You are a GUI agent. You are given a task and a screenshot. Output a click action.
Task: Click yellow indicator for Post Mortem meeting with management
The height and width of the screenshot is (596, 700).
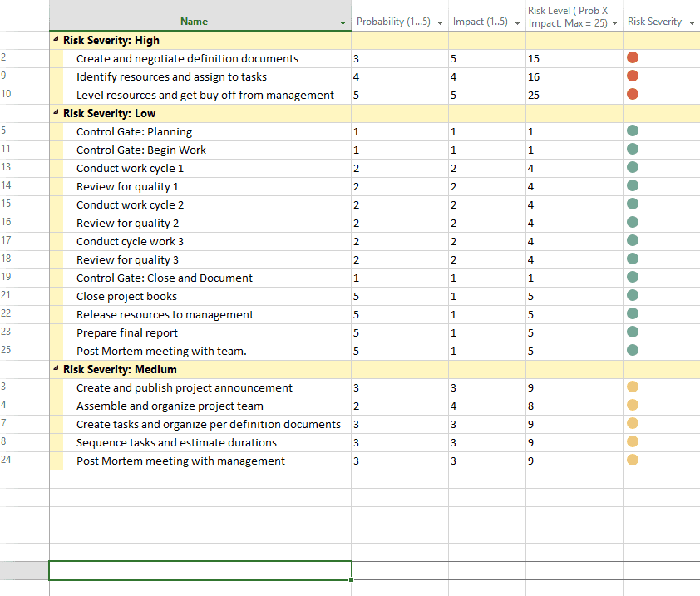click(x=633, y=460)
